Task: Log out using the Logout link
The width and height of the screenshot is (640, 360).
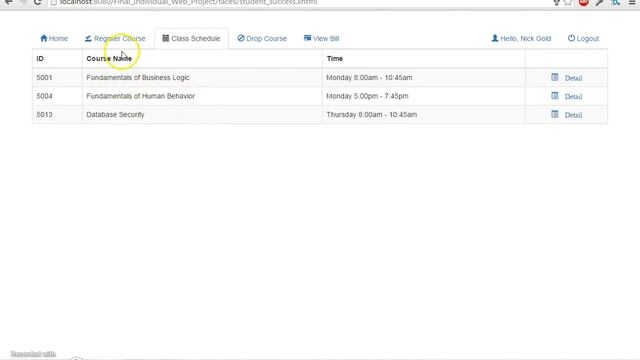Action: [x=583, y=38]
